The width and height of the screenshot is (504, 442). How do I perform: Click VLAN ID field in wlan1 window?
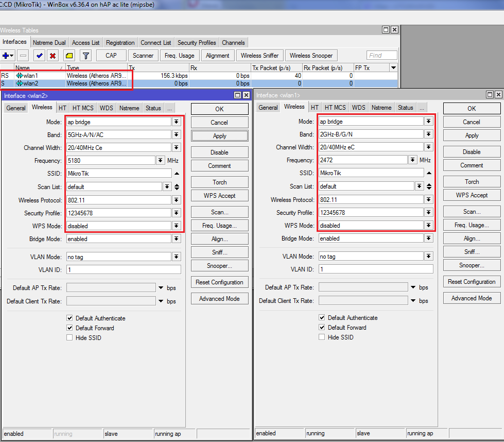click(x=376, y=269)
